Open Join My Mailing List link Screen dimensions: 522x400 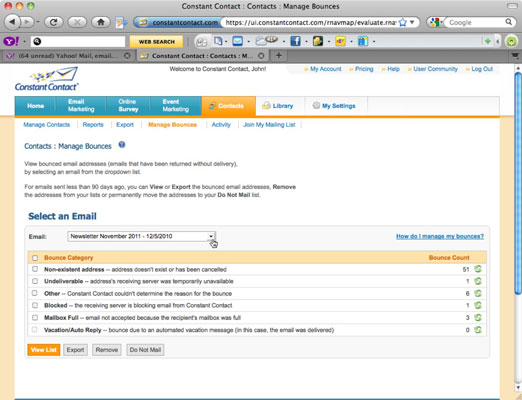point(269,125)
